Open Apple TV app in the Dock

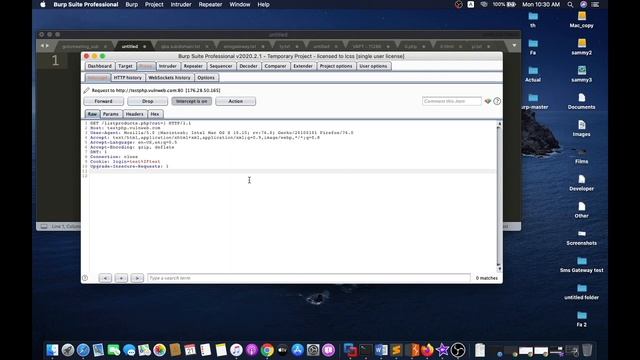(282, 350)
